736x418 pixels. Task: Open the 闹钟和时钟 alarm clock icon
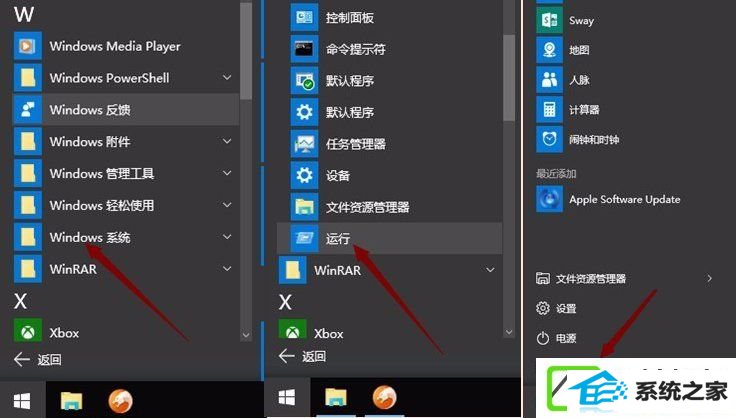point(549,139)
